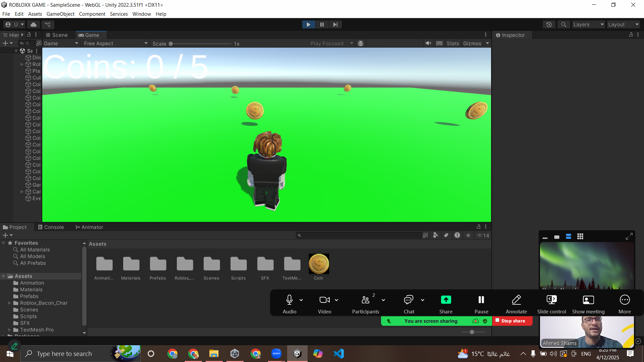Image resolution: width=644 pixels, height=362 pixels.
Task: Open Unity Cloud services icon
Action: point(34,24)
